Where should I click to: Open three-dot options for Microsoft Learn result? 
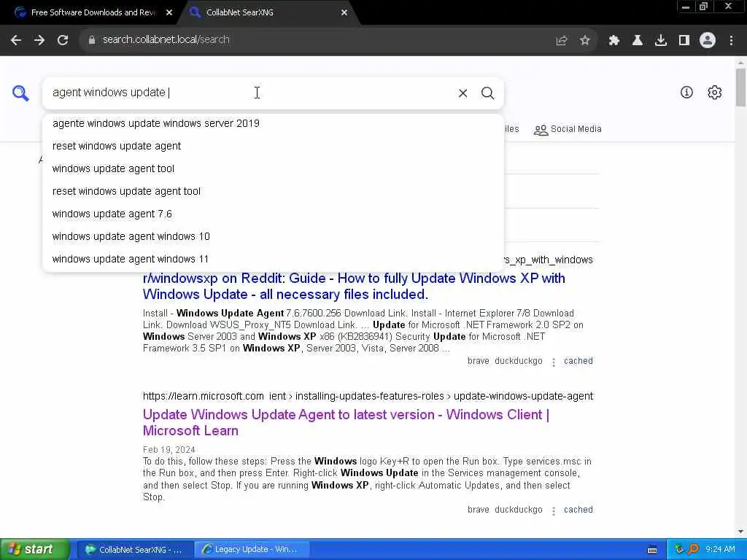click(x=553, y=510)
